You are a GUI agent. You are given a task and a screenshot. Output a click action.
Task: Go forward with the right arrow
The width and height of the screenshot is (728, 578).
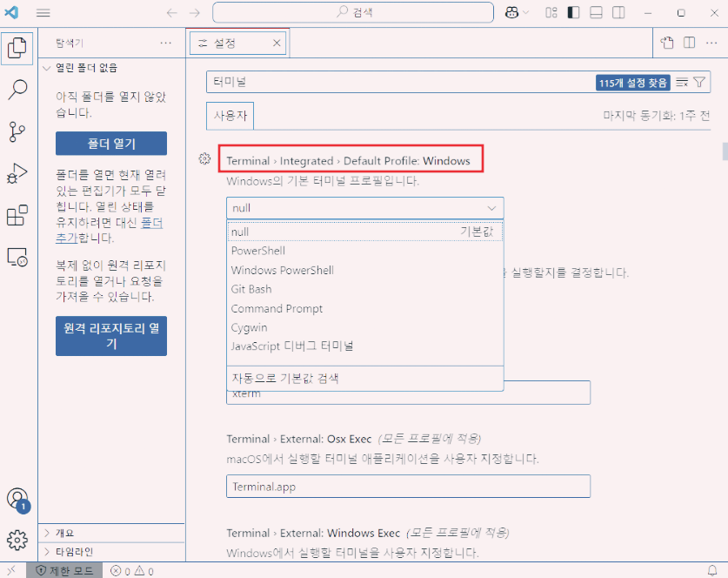[x=195, y=12]
